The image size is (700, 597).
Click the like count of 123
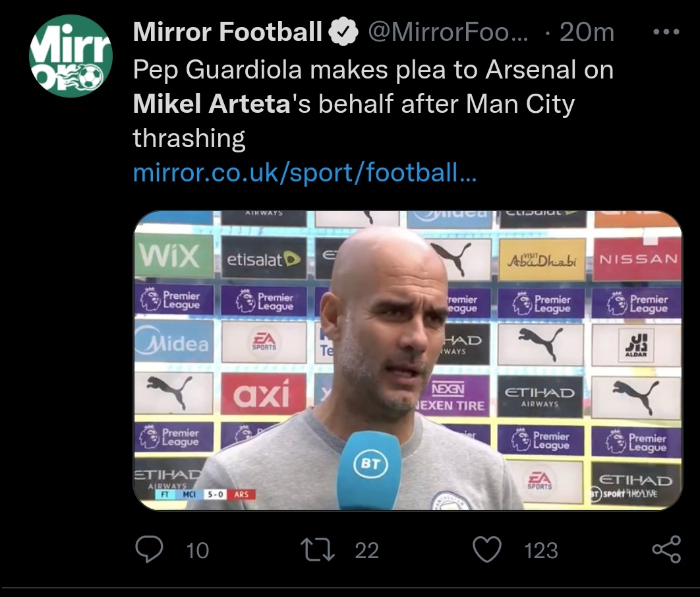point(541,550)
